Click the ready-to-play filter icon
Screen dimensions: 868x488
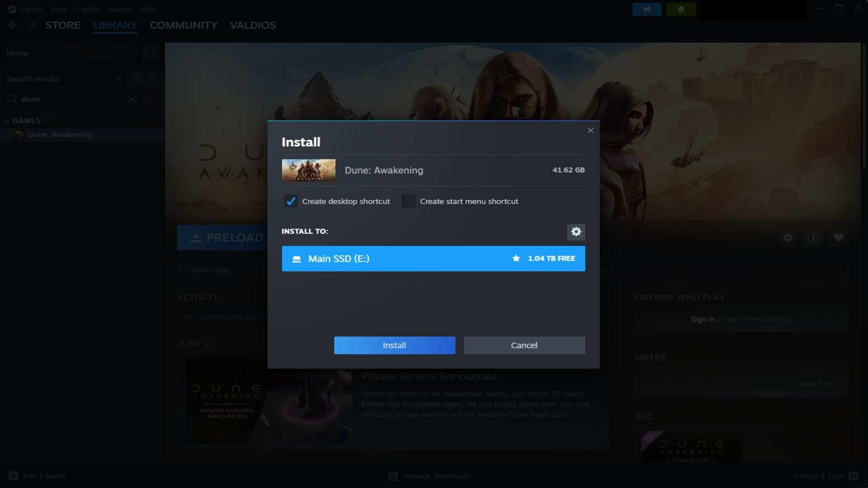tap(153, 78)
